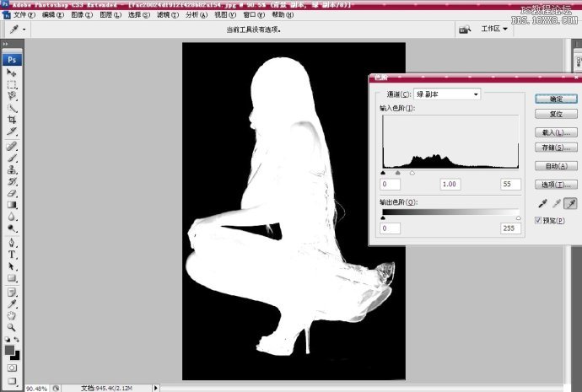Screen dimensions: 582x392
Task: Click the foreground color swatch
Action: (x=9, y=350)
